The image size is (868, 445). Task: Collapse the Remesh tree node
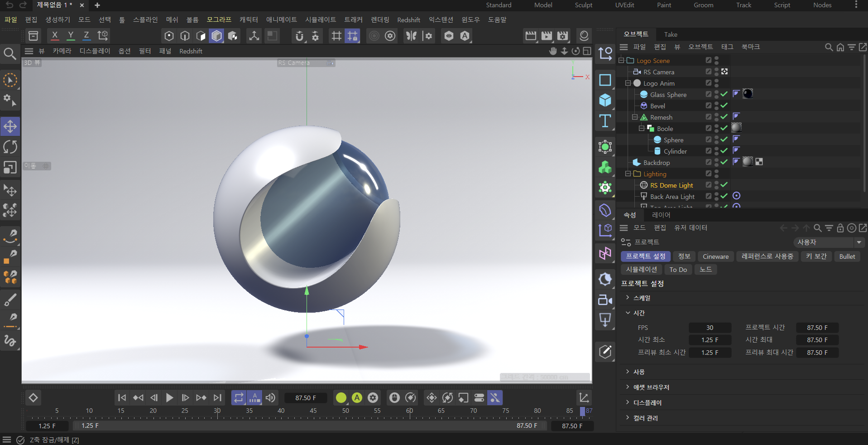coord(635,117)
